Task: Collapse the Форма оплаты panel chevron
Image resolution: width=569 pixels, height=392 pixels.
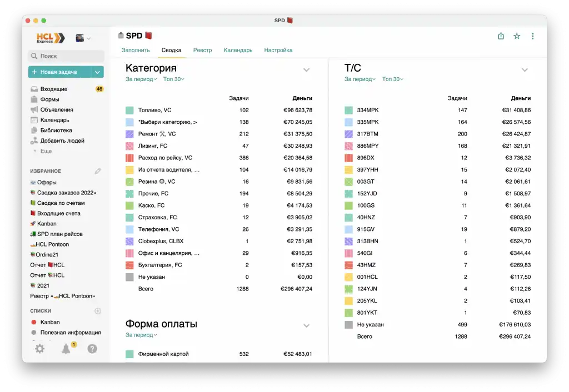Action: click(306, 325)
